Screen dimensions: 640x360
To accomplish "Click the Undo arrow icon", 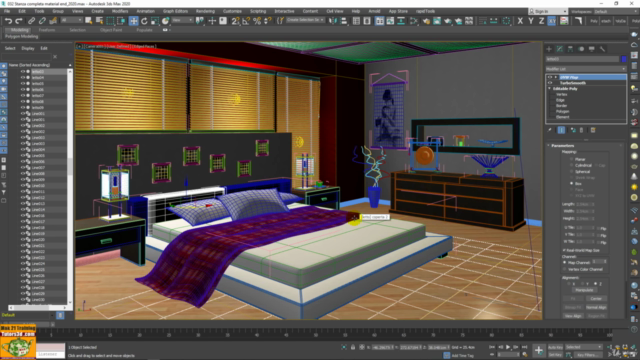I will [8, 20].
